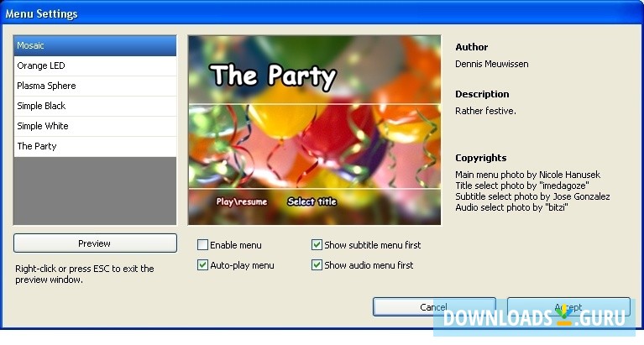
Task: Choose Plasma Sphere from the template list
Action: pyautogui.click(x=95, y=86)
